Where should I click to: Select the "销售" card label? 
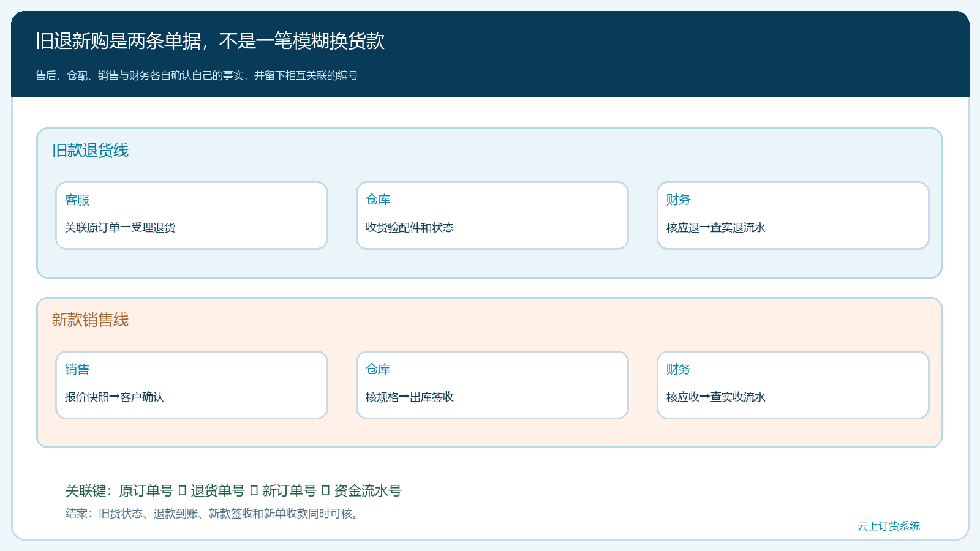click(77, 369)
